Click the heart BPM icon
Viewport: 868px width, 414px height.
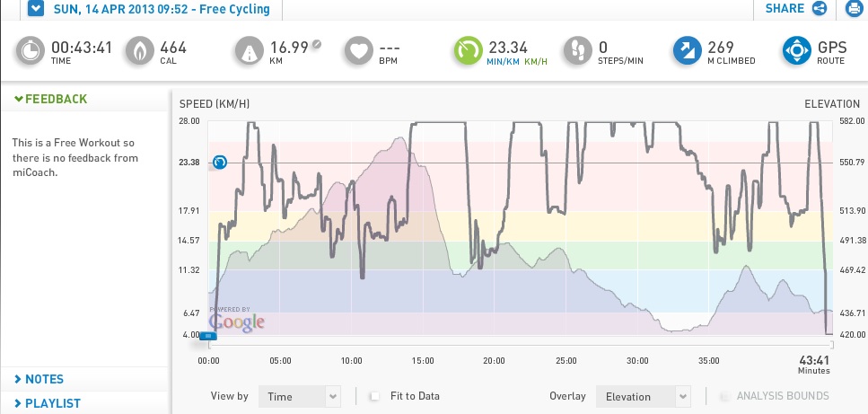coord(359,51)
